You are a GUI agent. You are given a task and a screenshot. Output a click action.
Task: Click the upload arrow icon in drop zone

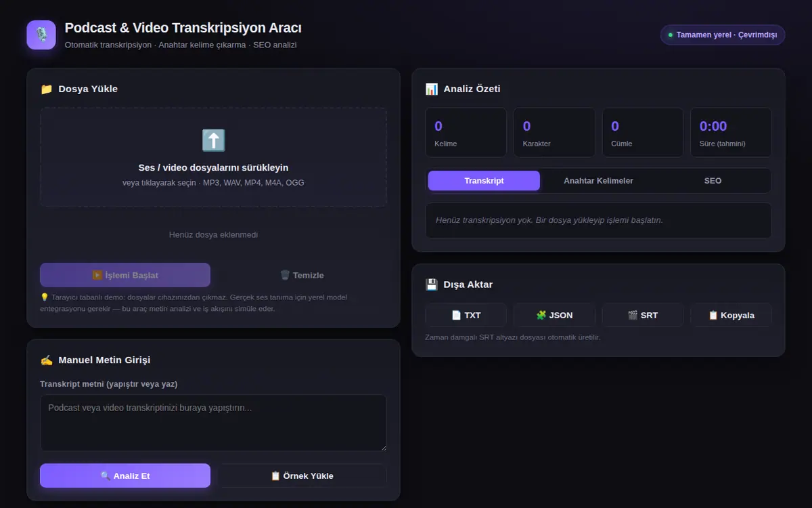(x=213, y=140)
